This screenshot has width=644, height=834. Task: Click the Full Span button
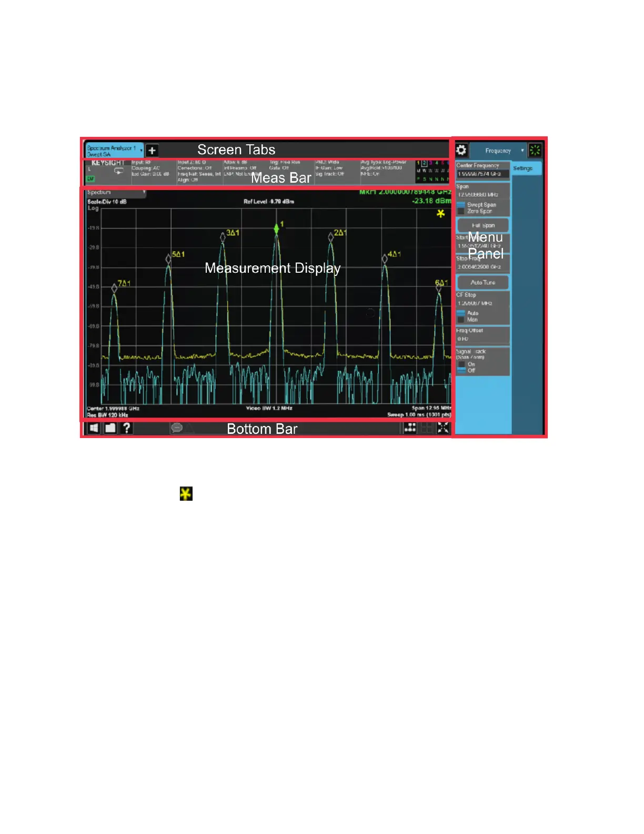pyautogui.click(x=483, y=225)
